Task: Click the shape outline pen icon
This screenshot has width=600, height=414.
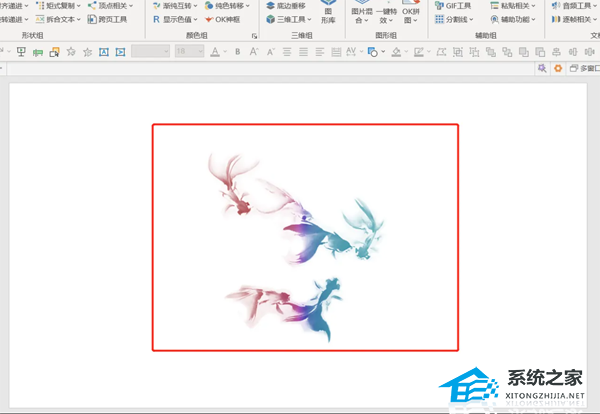Action: tap(419, 52)
